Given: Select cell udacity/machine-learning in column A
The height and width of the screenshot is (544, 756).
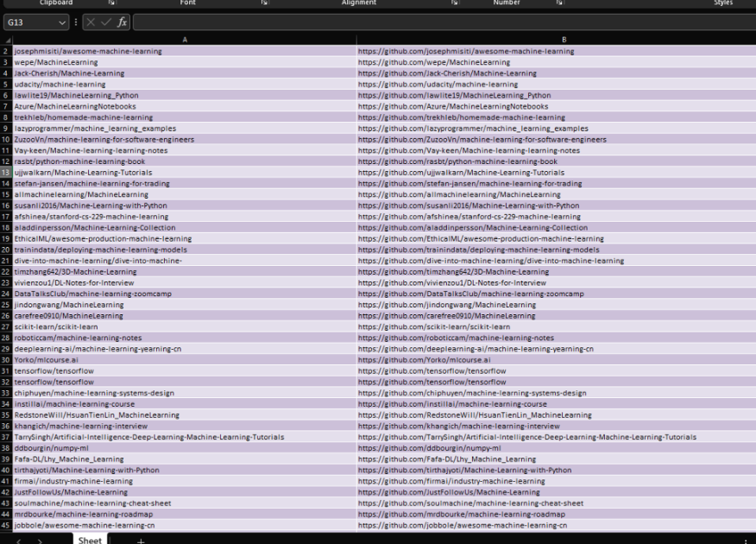Looking at the screenshot, I should tap(185, 85).
